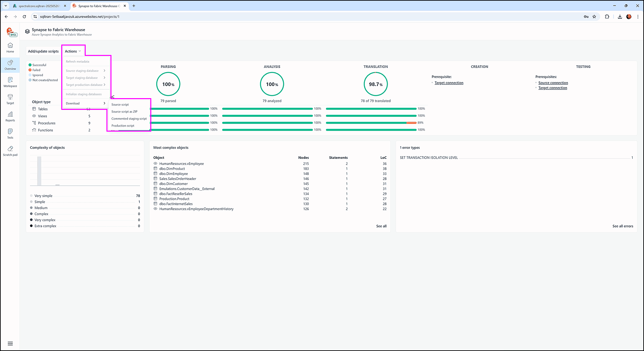Open the Scratch pad tool

[x=10, y=151]
